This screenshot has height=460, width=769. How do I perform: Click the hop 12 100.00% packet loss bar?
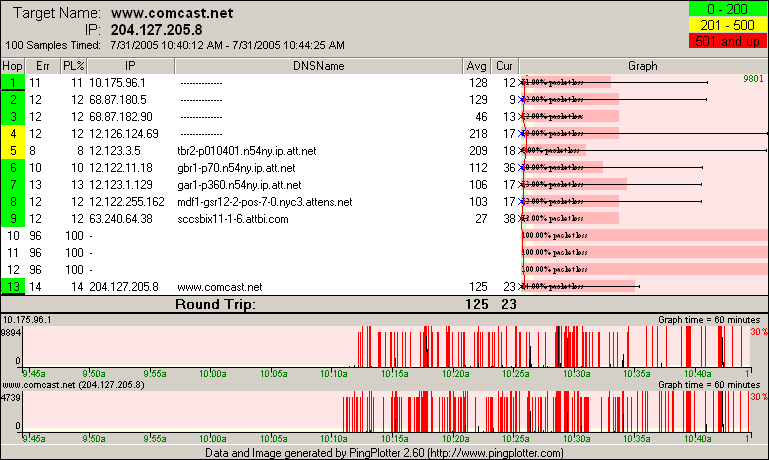644,269
